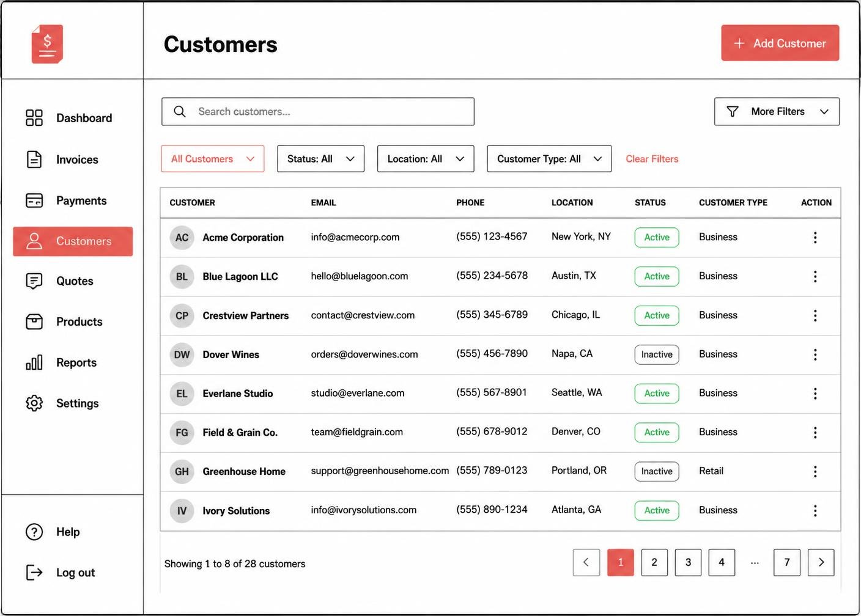Click the Inactive status badge for Dover Wines
861x616 pixels.
pyautogui.click(x=657, y=354)
